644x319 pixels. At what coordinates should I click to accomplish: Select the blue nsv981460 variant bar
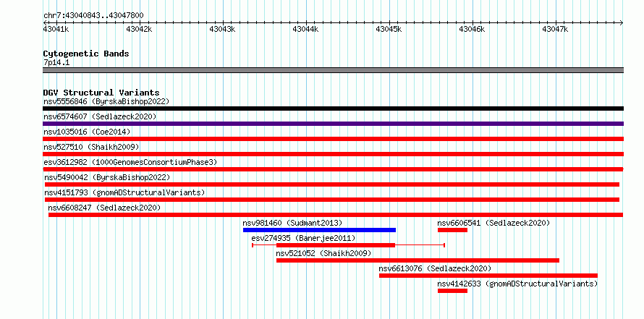tap(319, 230)
